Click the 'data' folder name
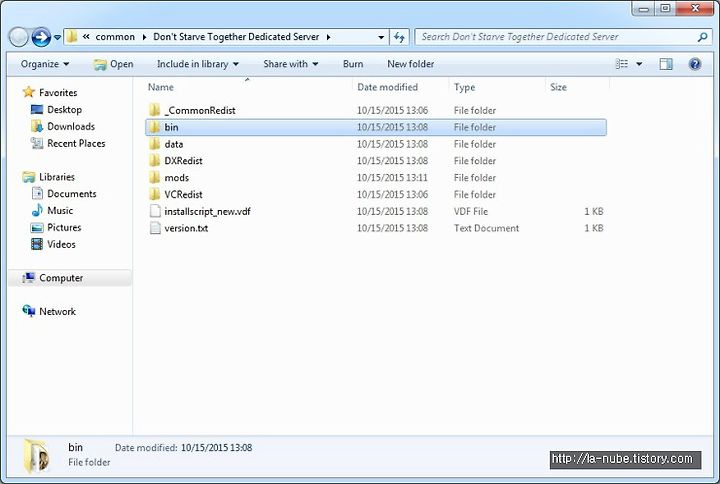Screen dimensions: 720x484 click(x=174, y=144)
